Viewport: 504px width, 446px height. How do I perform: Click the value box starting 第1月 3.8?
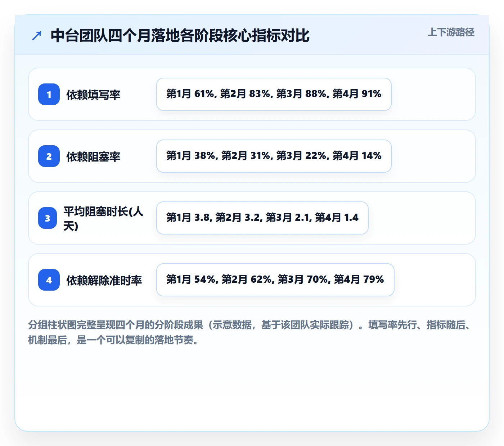point(262,218)
